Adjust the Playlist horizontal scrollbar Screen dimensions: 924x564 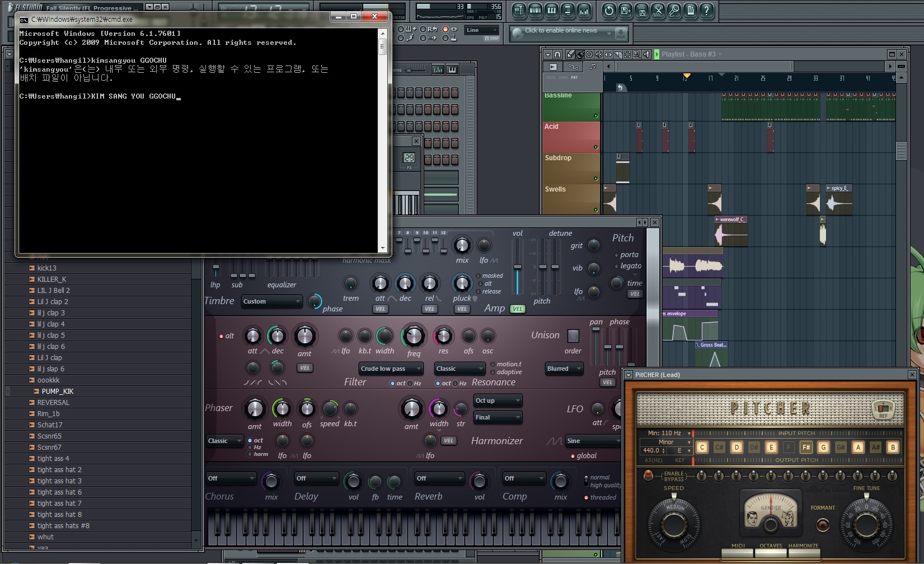coord(750,67)
